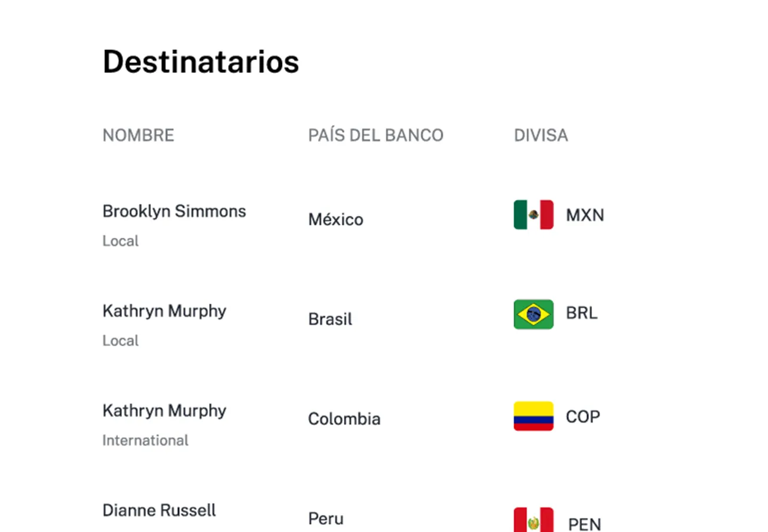The width and height of the screenshot is (768, 532).
Task: Click the Colombia flag icon
Action: (533, 416)
